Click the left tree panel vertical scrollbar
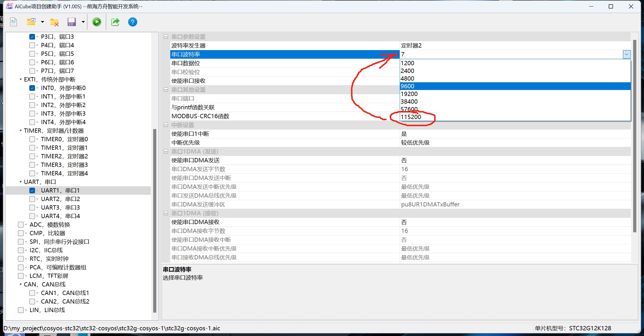The image size is (644, 336). (155, 221)
